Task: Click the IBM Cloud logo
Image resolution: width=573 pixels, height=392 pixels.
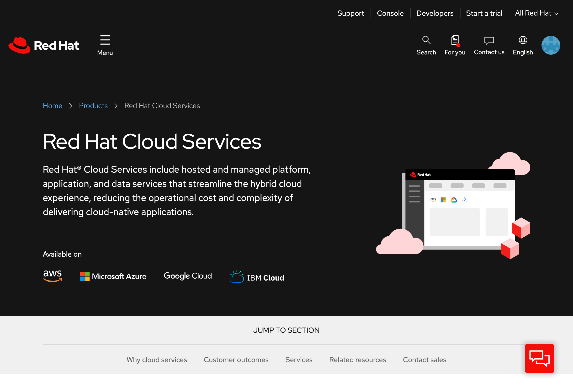Action: pyautogui.click(x=257, y=277)
